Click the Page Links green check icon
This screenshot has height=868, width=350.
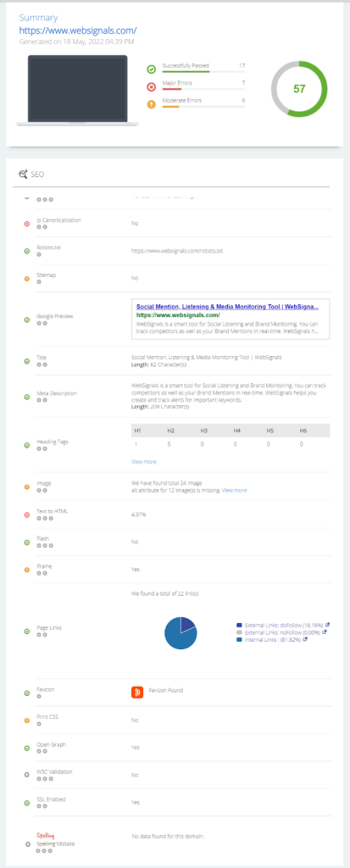(26, 631)
